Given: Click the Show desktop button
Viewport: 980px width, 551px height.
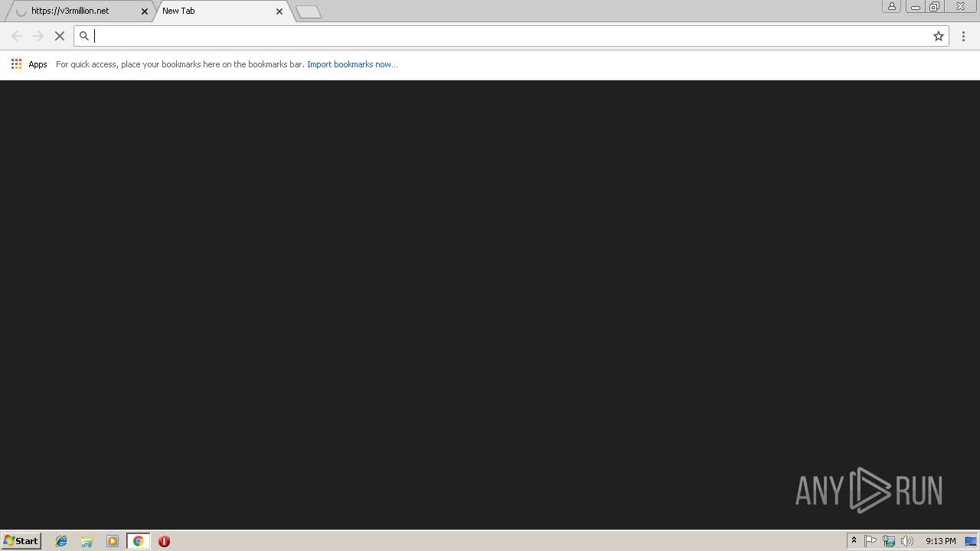Looking at the screenshot, I should point(971,541).
